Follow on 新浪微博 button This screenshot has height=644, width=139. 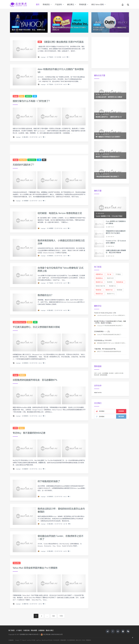point(121,411)
